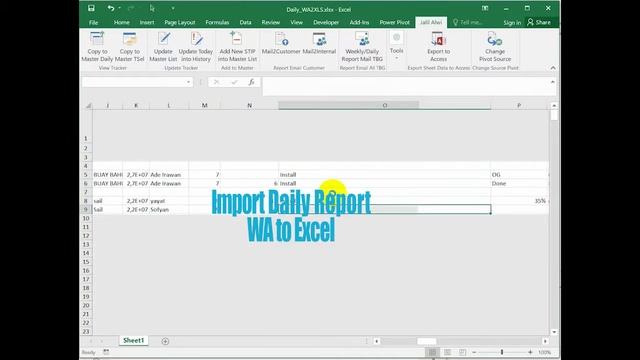Screen dimensions: 640x360
Task: Click Insert Function fx button
Action: pyautogui.click(x=251, y=82)
